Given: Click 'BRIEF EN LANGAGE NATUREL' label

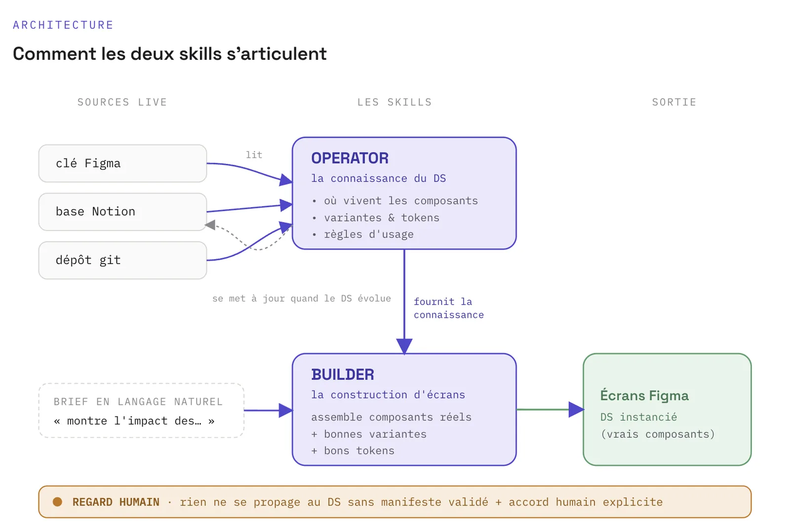Looking at the screenshot, I should 138,402.
